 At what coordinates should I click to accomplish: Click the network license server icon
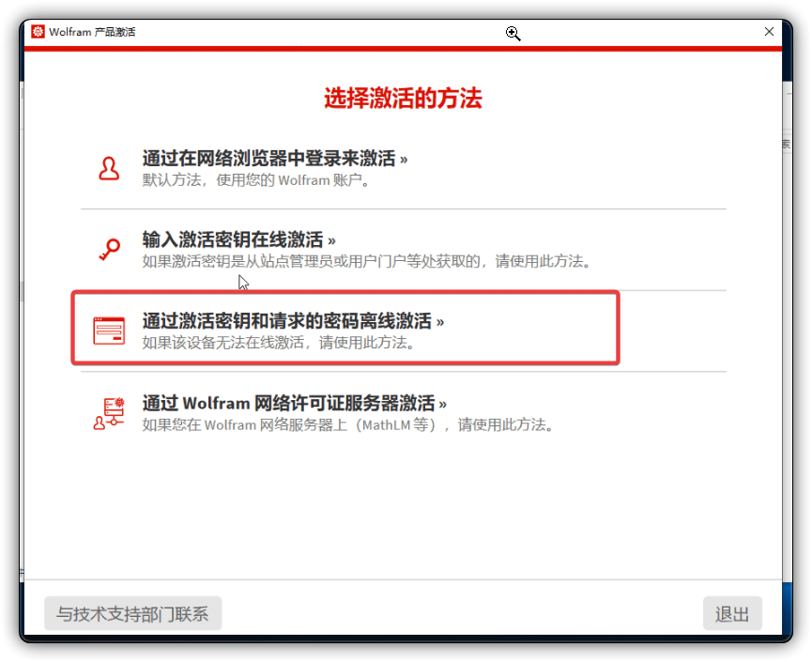pyautogui.click(x=109, y=413)
